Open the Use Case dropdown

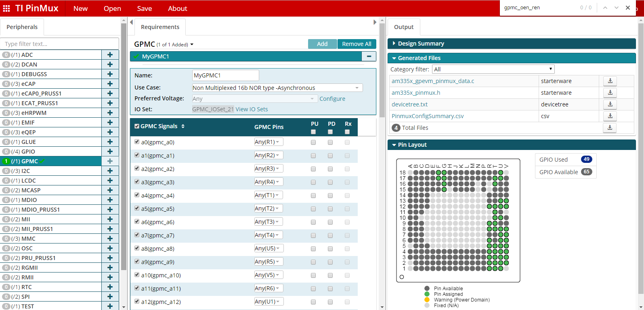[x=277, y=88]
